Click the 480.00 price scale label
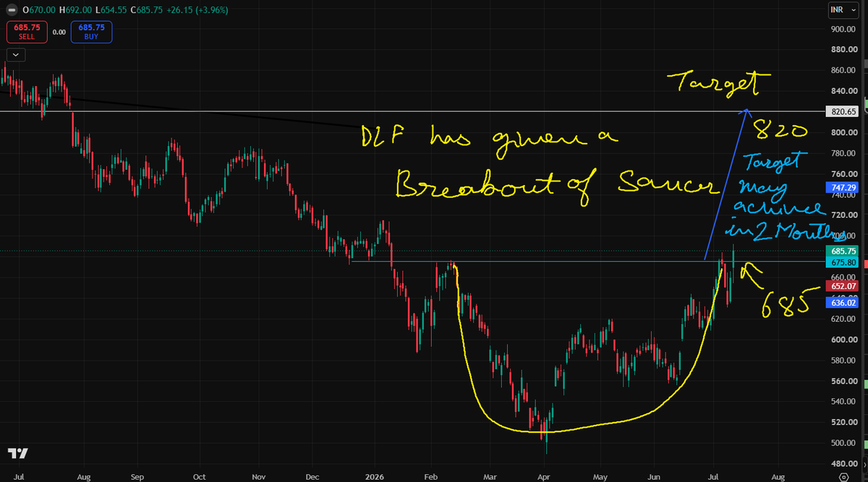 [x=843, y=464]
